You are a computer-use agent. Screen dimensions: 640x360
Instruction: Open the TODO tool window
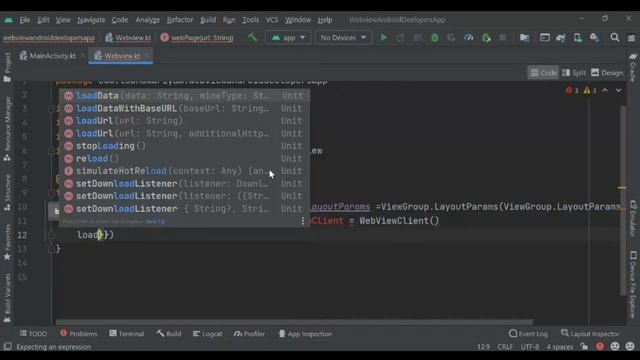pyautogui.click(x=33, y=333)
